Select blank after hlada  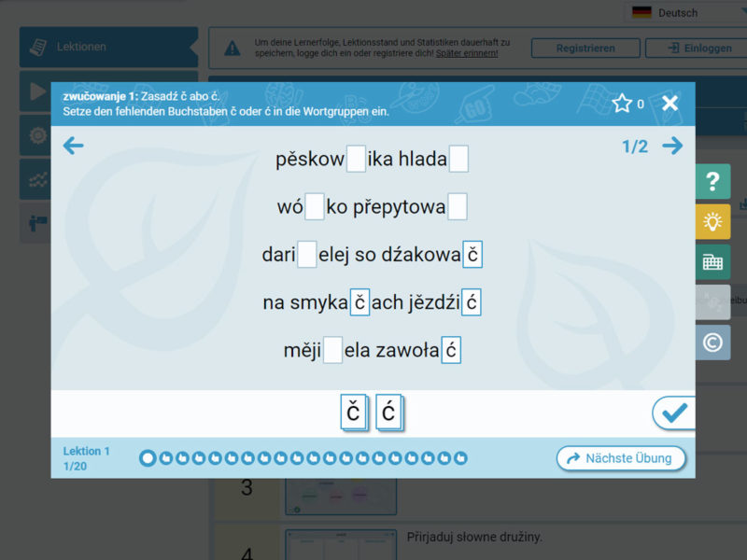point(458,159)
